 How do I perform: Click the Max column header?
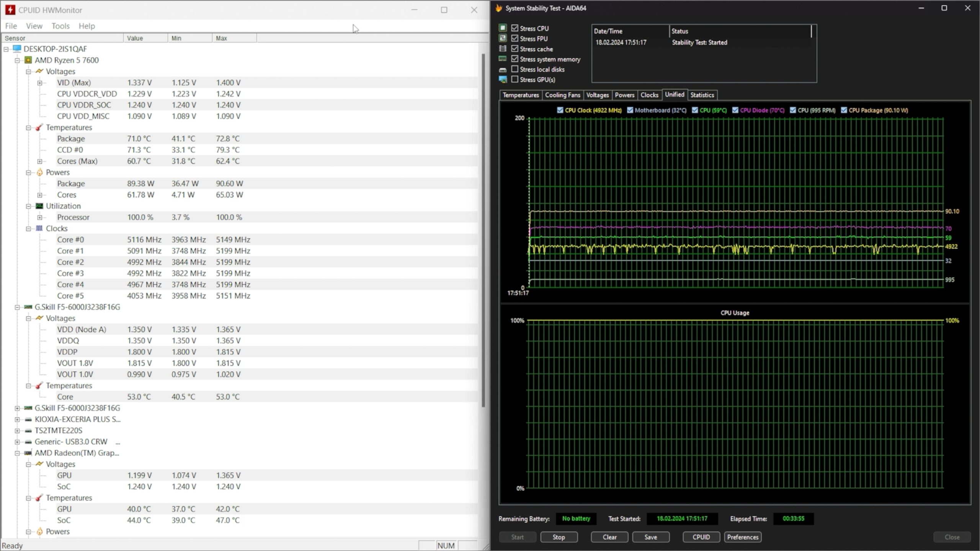(234, 38)
